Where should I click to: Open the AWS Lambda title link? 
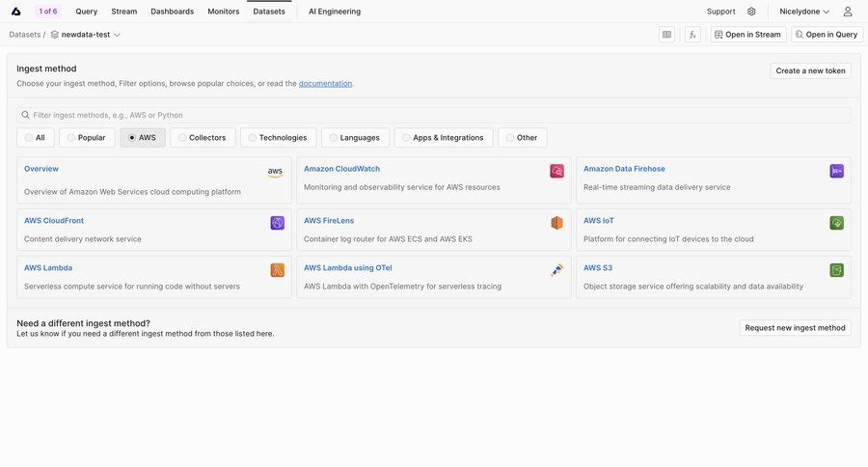click(48, 267)
